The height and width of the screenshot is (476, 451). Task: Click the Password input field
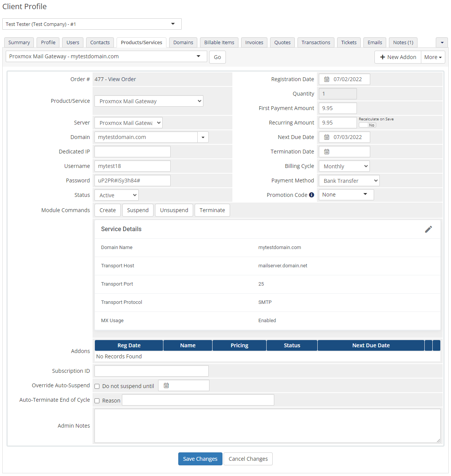click(x=133, y=180)
